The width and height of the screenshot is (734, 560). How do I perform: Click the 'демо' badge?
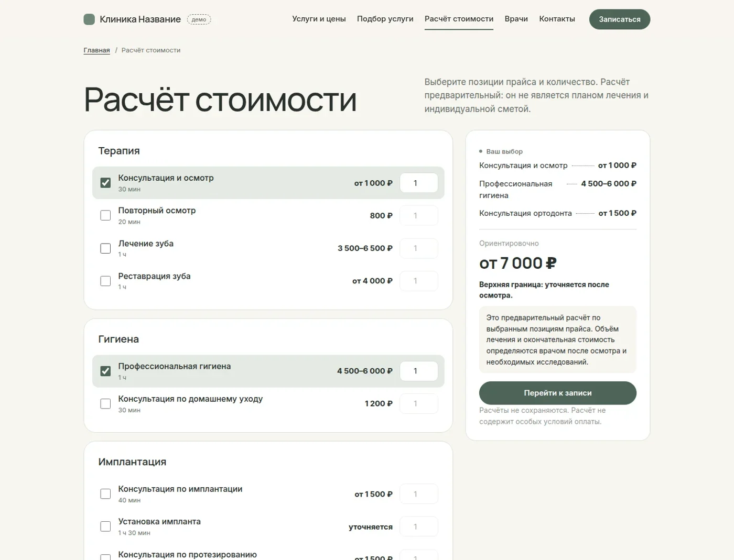(199, 19)
